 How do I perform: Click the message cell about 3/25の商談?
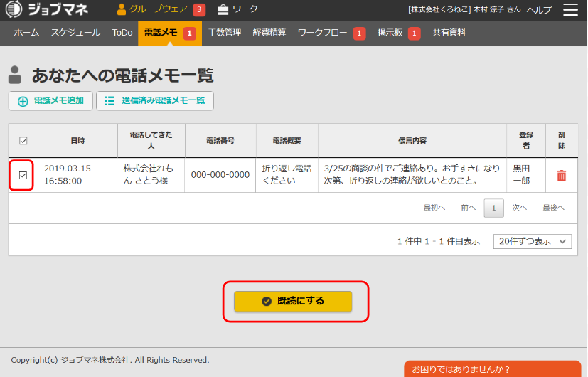[x=412, y=174]
